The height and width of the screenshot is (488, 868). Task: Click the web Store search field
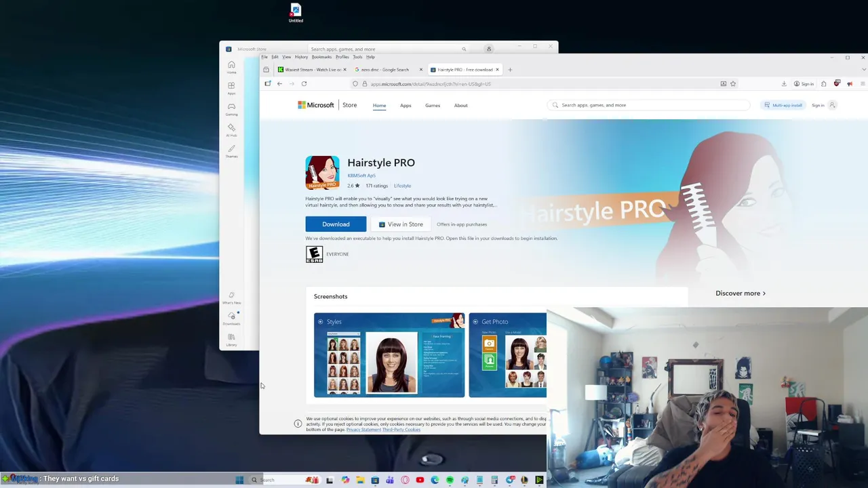(649, 105)
